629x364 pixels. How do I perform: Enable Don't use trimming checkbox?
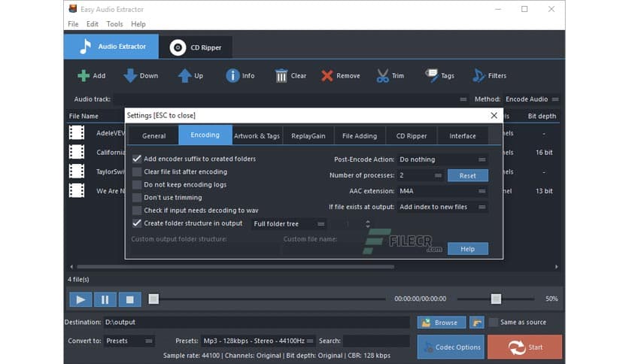137,197
